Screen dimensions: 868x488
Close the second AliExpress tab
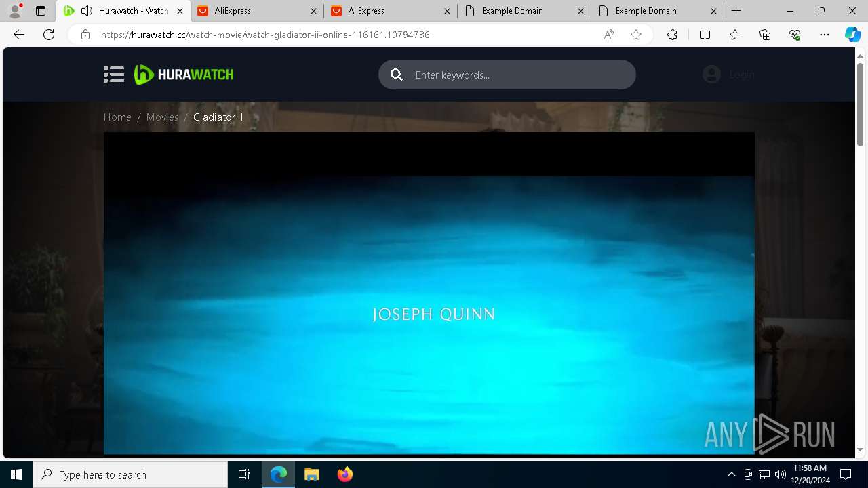point(447,11)
